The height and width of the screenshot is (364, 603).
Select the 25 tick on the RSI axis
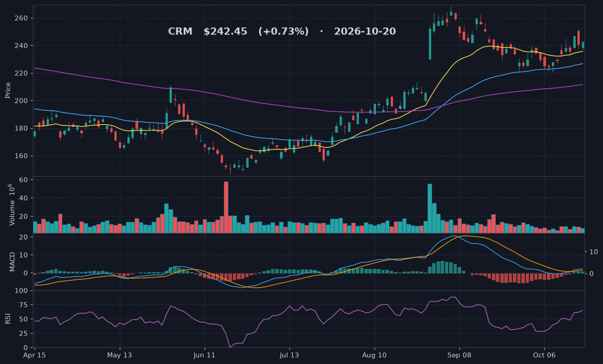tap(24, 334)
